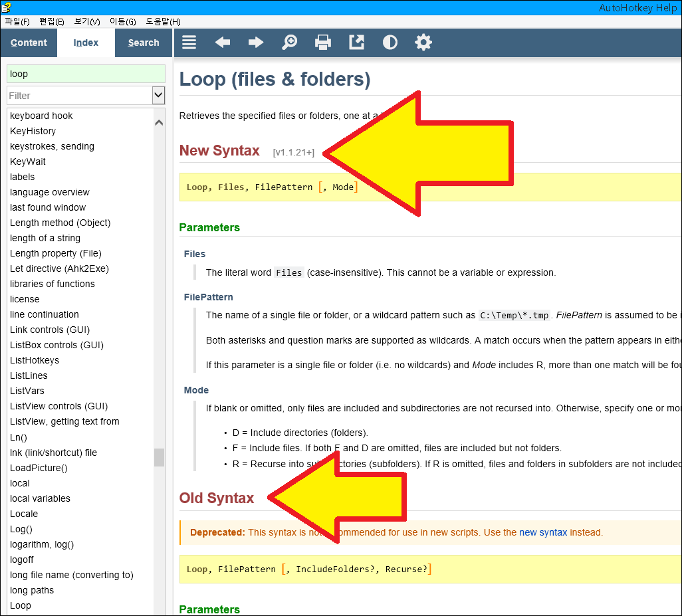Select 'language overview' index entry

point(50,192)
